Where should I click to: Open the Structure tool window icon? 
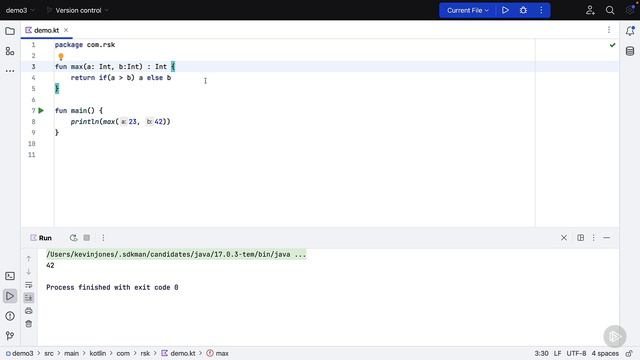click(x=10, y=51)
